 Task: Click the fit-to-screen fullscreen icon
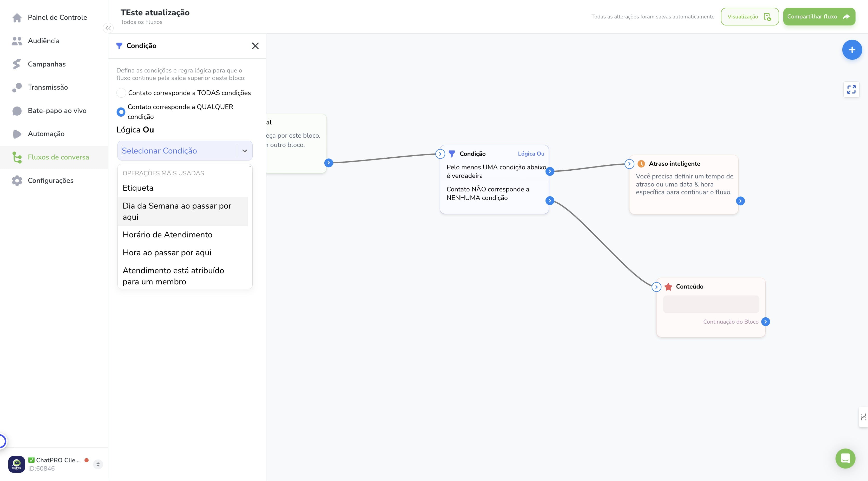[851, 89]
